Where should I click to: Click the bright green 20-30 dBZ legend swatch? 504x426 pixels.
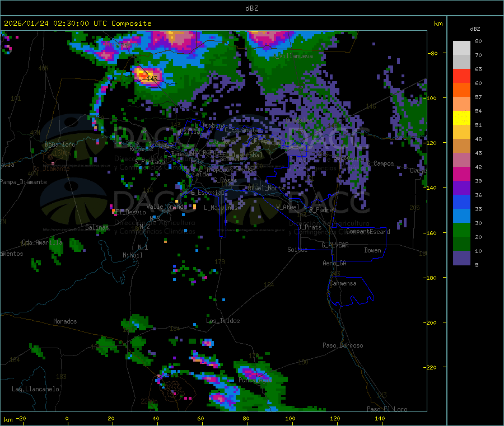pos(461,230)
